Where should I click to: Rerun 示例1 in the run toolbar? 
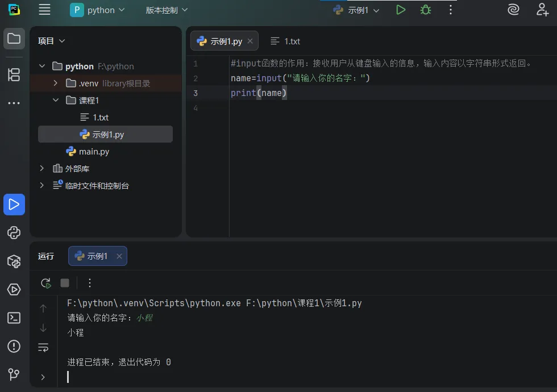(46, 283)
